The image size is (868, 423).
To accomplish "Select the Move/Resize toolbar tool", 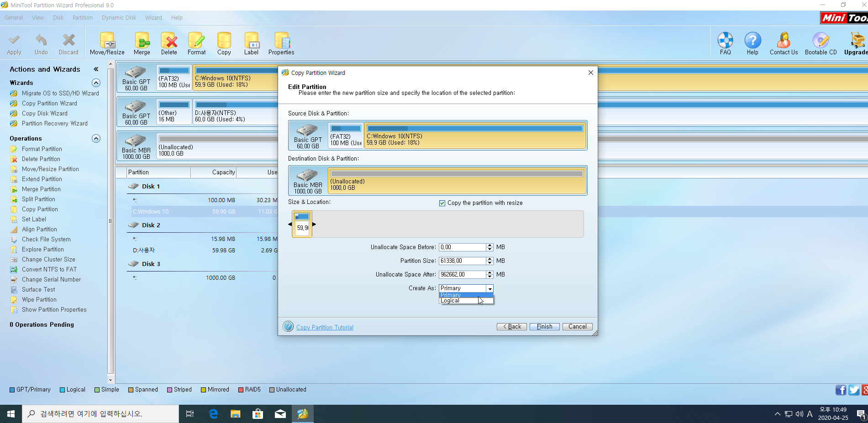I will click(x=107, y=44).
